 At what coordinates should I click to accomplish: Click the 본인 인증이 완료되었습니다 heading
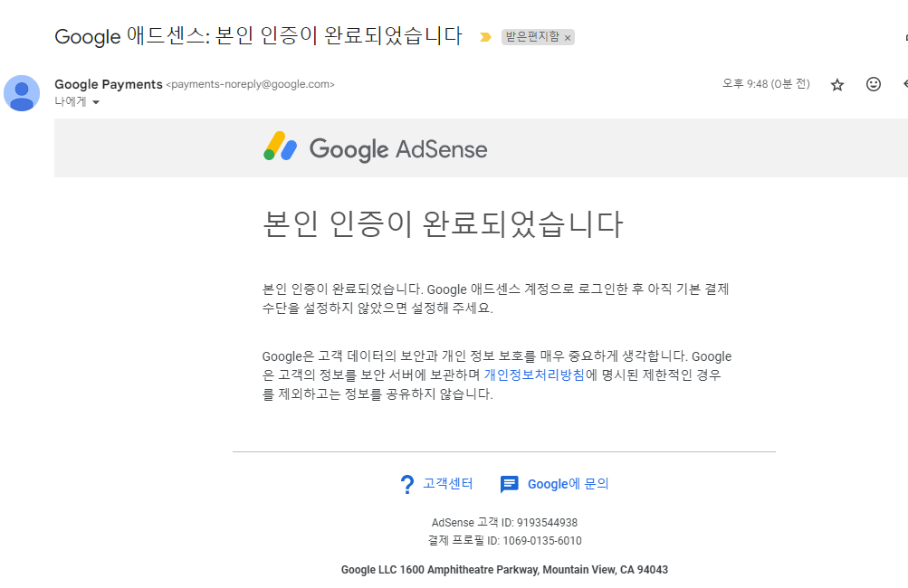point(443,224)
